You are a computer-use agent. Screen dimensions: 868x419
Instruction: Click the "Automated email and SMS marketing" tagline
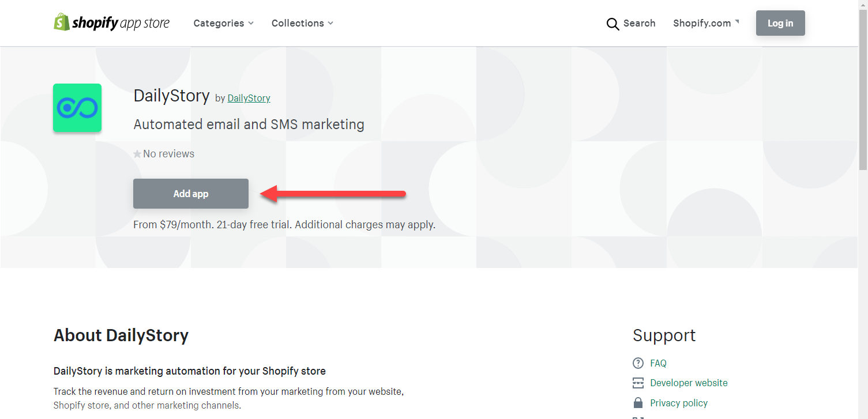[249, 124]
